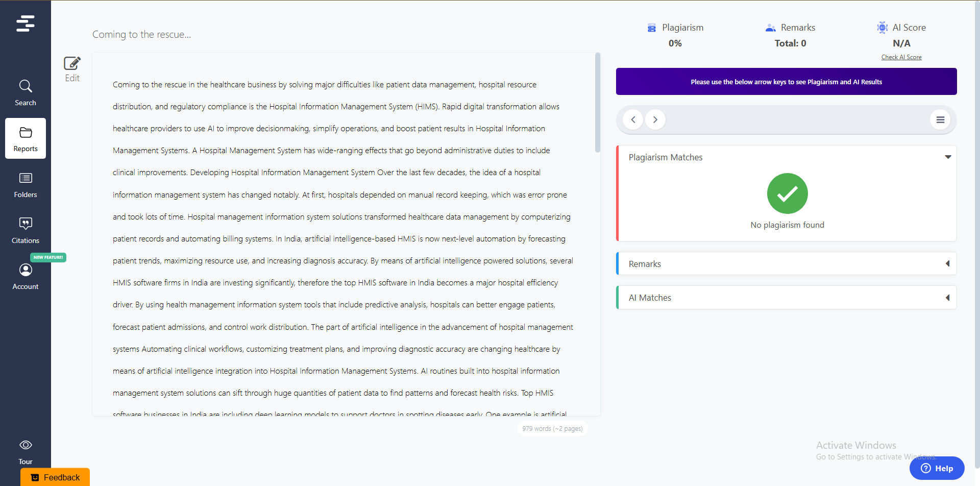Screen dimensions: 980x486
Task: Collapse the Plagiarism Matches panel
Action: (947, 157)
